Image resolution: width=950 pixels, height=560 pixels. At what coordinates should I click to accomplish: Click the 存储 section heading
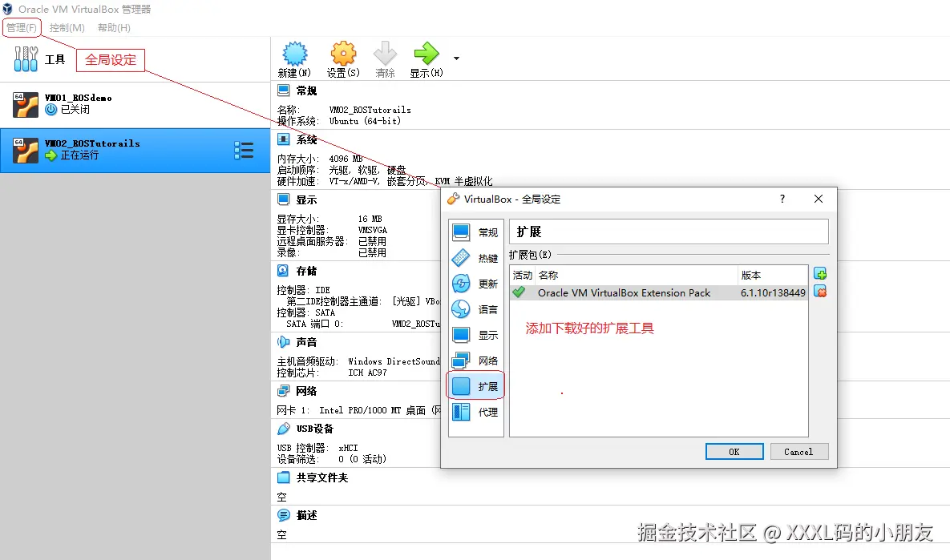[306, 272]
